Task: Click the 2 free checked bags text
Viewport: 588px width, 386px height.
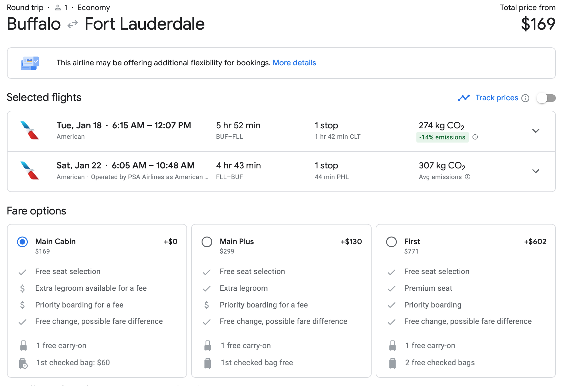Action: click(440, 363)
